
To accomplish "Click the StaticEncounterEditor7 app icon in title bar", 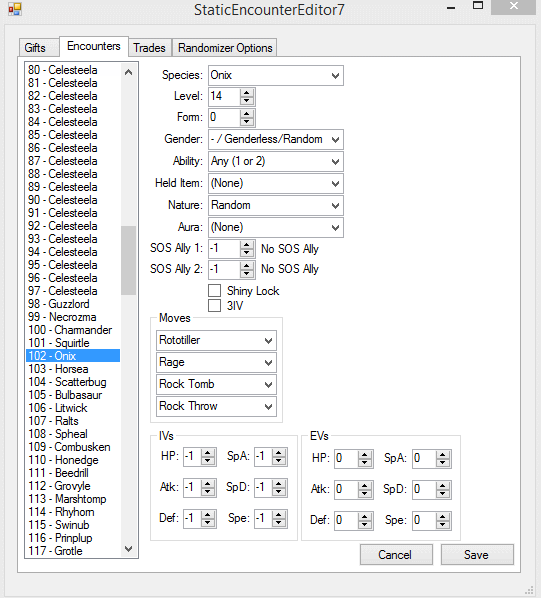I will (x=15, y=9).
